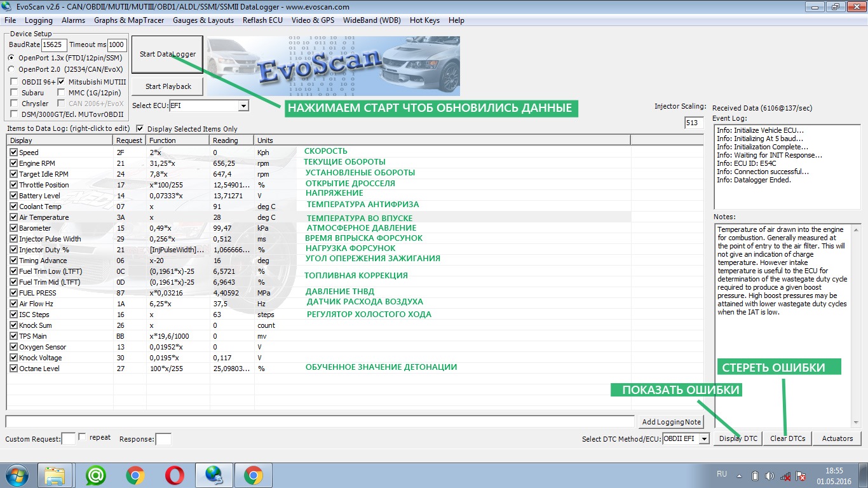Select OpenPort 2.0 (J2534/CAN/EvoX) radio button
Viewport: 868px width, 488px height.
[x=11, y=69]
